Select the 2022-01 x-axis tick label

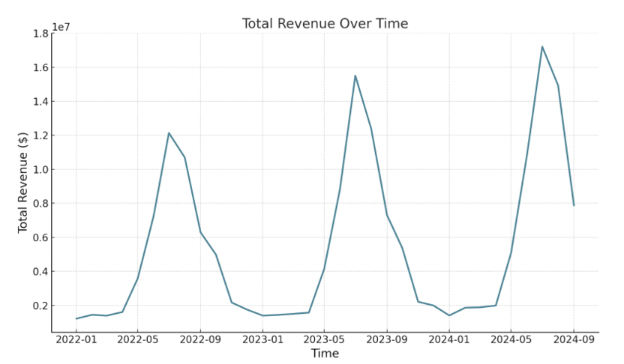coord(76,339)
